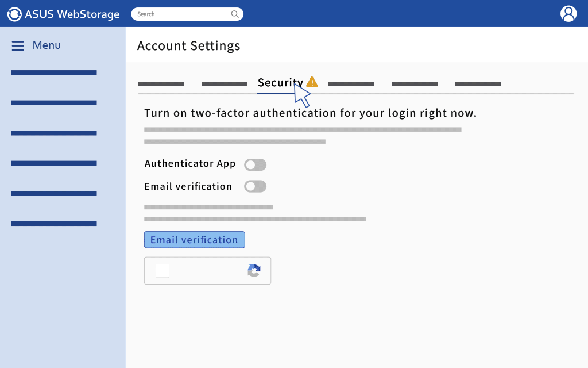This screenshot has width=588, height=368.
Task: Click the ASUS WebStorage cloud logo icon
Action: (14, 14)
